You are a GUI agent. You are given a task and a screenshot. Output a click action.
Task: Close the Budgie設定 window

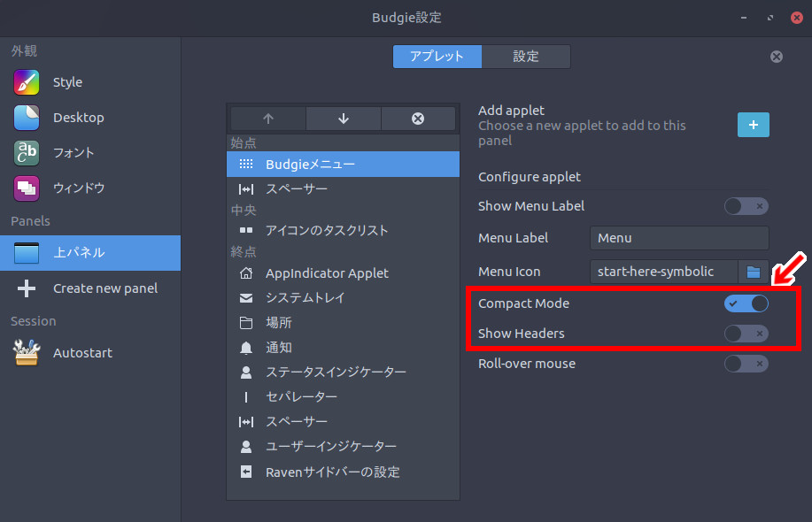tap(797, 18)
